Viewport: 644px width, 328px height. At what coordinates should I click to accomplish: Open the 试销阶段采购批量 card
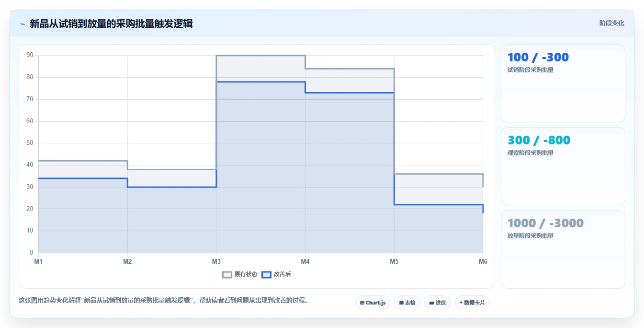pos(563,83)
